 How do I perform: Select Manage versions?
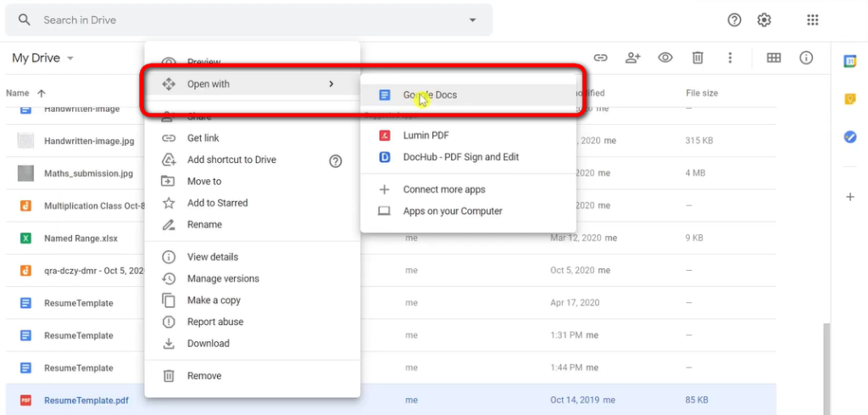253,278
